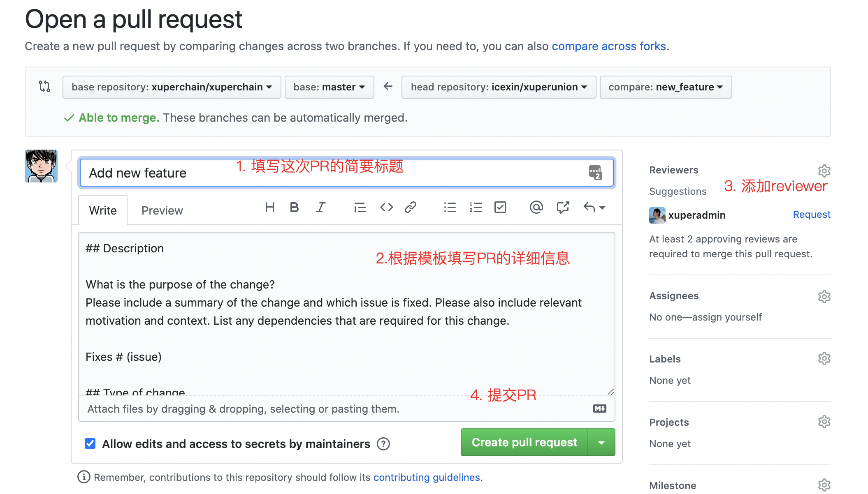Click xuperadmin's avatar picture
This screenshot has width=868, height=494.
(x=657, y=215)
